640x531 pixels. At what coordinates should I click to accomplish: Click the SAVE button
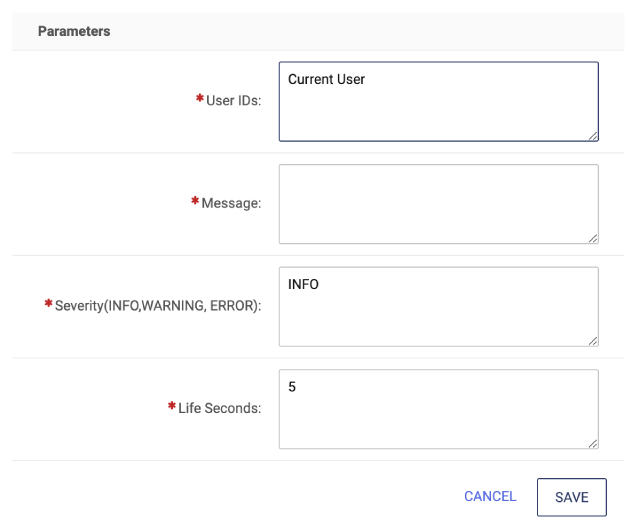[571, 497]
